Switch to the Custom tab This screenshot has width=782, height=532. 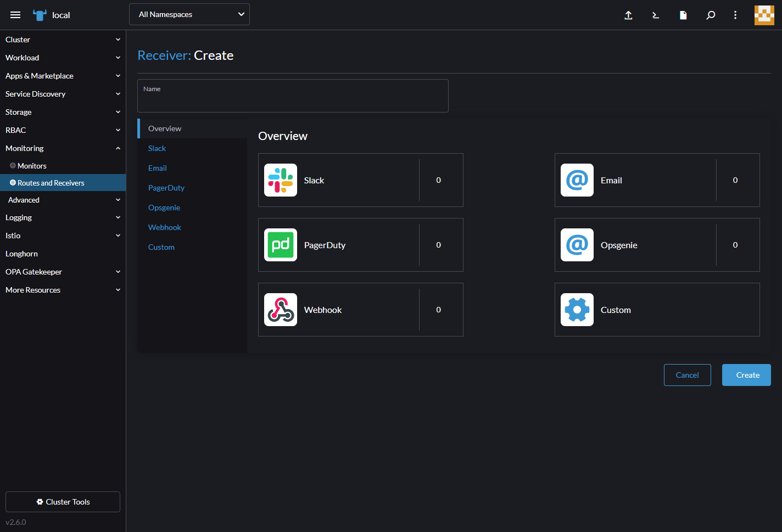coord(192,247)
